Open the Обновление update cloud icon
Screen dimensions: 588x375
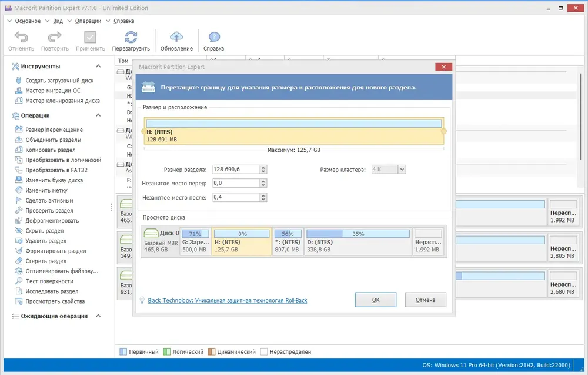click(176, 37)
